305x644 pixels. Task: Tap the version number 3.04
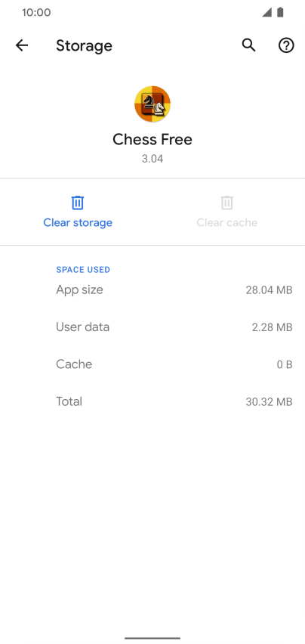click(152, 159)
